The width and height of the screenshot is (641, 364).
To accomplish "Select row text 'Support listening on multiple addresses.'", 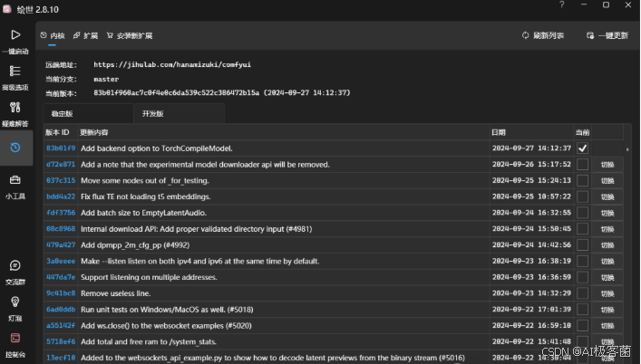I will click(149, 277).
